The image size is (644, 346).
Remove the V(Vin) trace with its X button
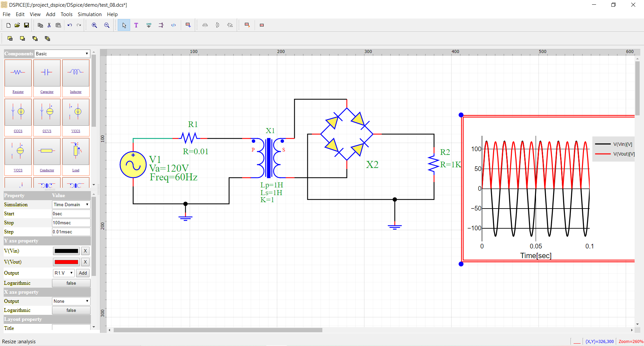click(x=85, y=251)
